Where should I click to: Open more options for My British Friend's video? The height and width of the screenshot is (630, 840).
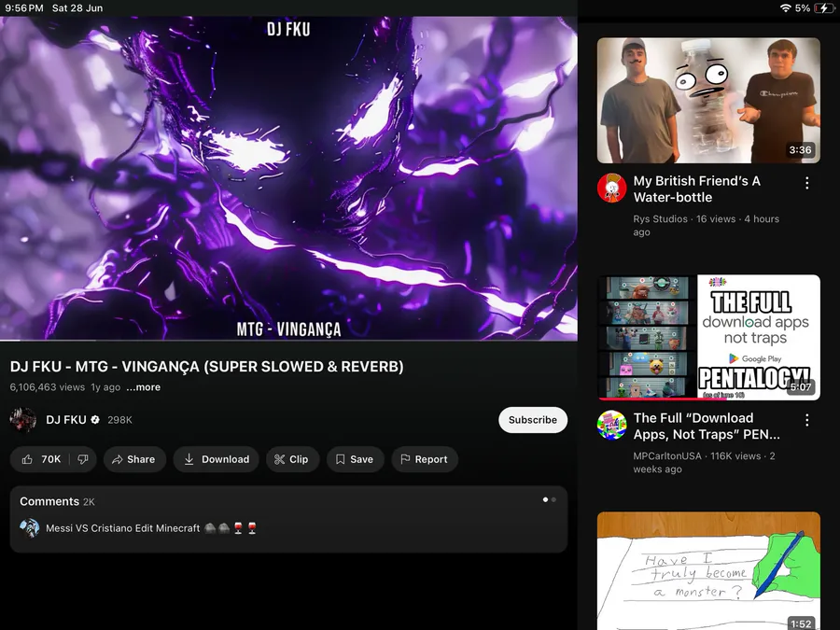coord(806,183)
